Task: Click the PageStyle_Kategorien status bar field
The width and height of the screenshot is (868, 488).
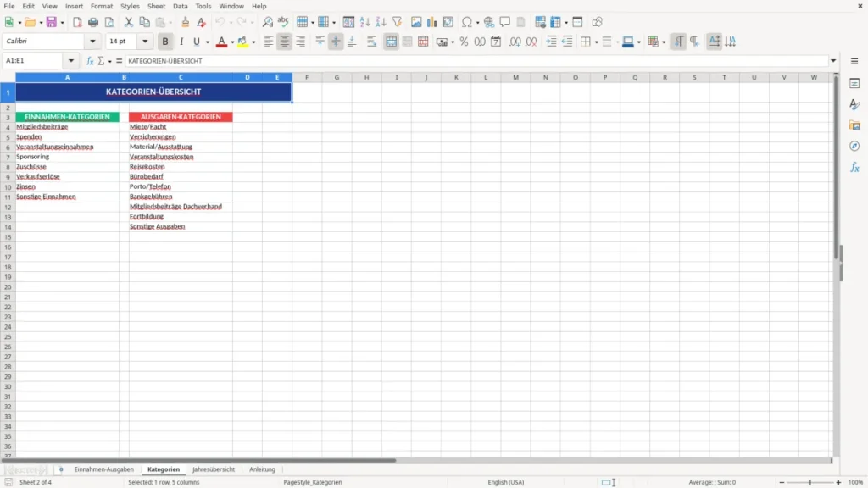Action: pyautogui.click(x=313, y=482)
